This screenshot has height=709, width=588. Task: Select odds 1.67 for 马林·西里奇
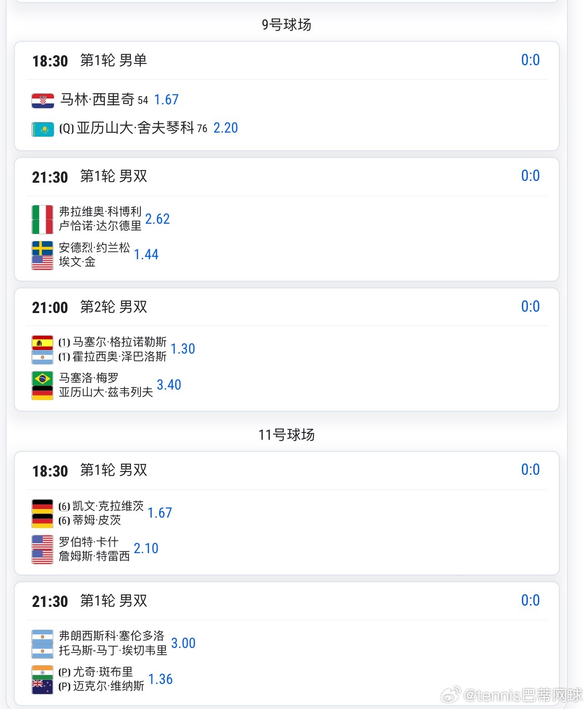[x=166, y=100]
